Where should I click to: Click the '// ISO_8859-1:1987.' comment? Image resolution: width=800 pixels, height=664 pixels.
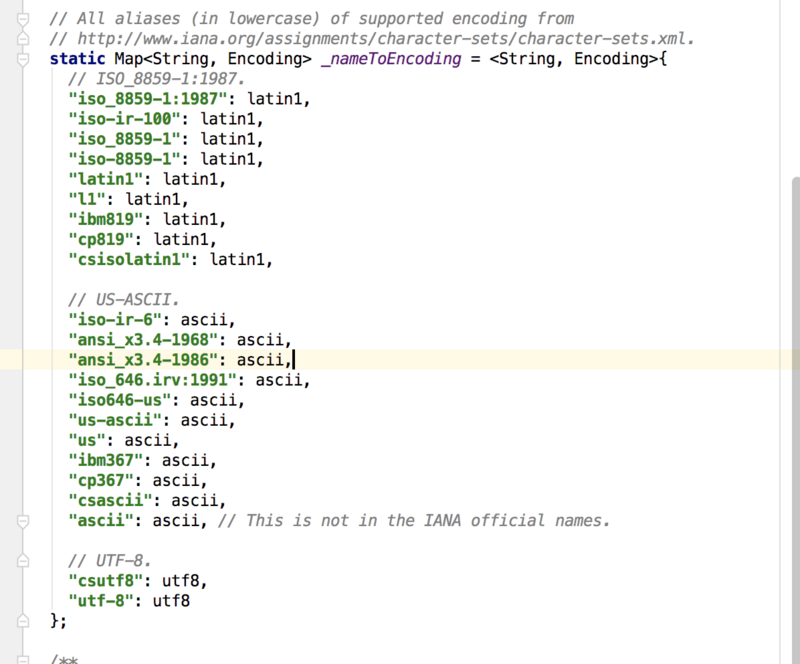(x=157, y=79)
